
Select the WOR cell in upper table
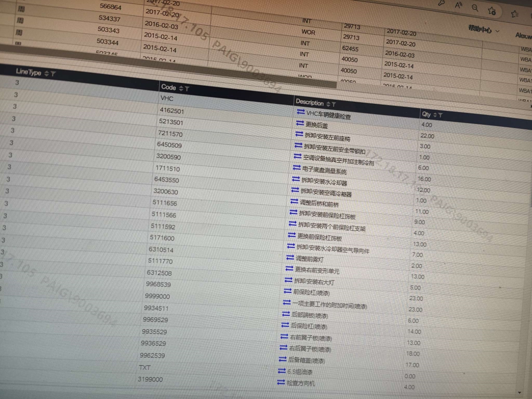tap(308, 32)
